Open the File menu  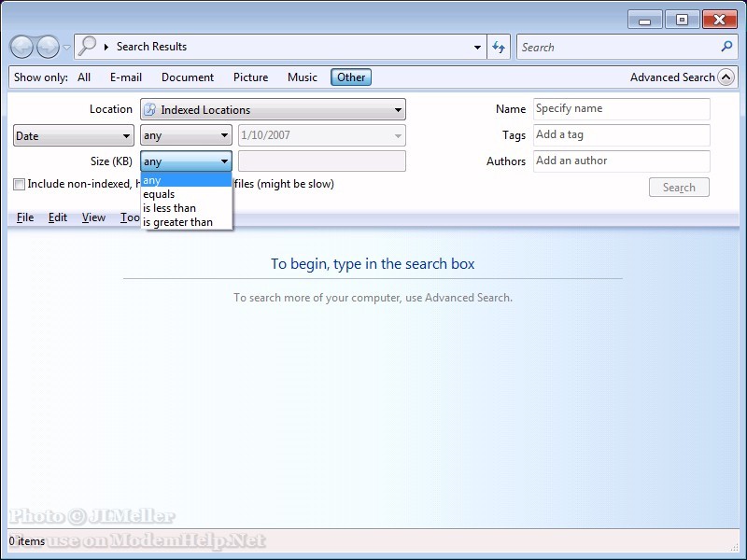(25, 217)
